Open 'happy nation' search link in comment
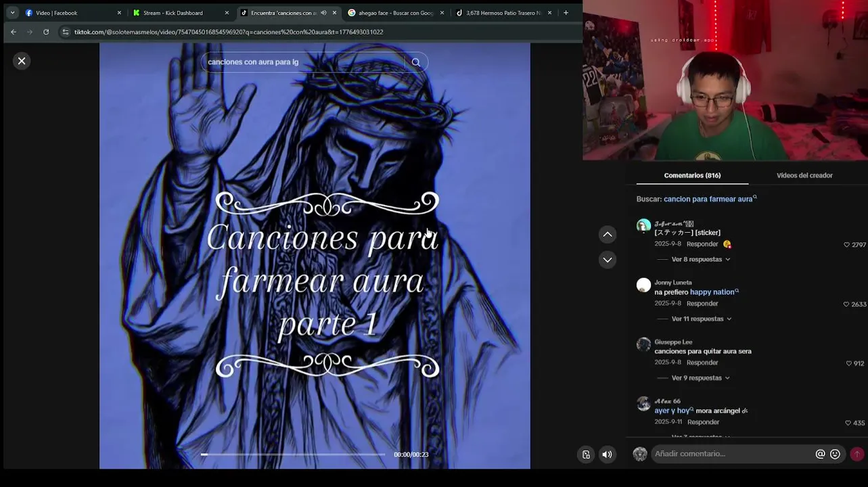Screen dimensions: 868x487 (x=714, y=292)
